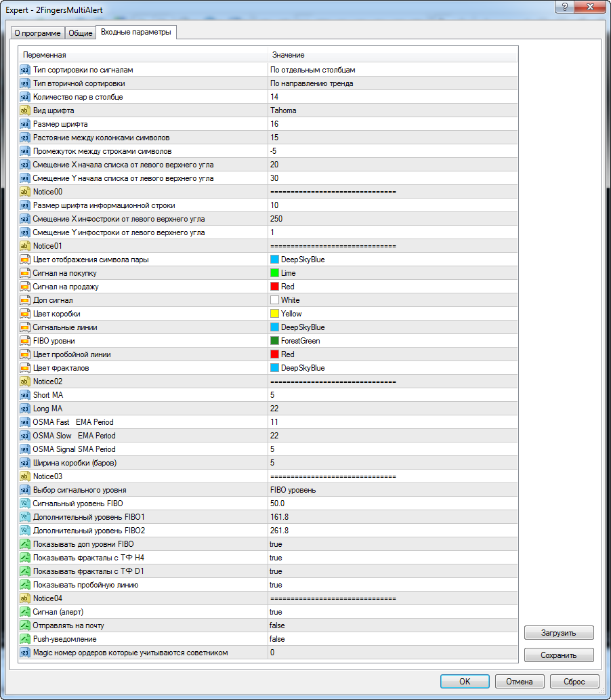Click the 'Сохранить' save button
This screenshot has height=700, width=611.
[559, 655]
